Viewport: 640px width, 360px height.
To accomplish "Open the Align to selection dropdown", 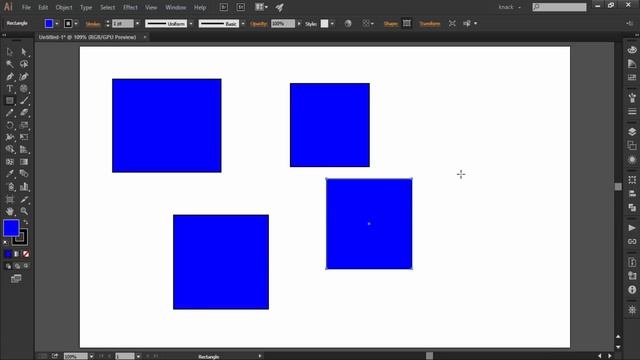I will tap(367, 24).
